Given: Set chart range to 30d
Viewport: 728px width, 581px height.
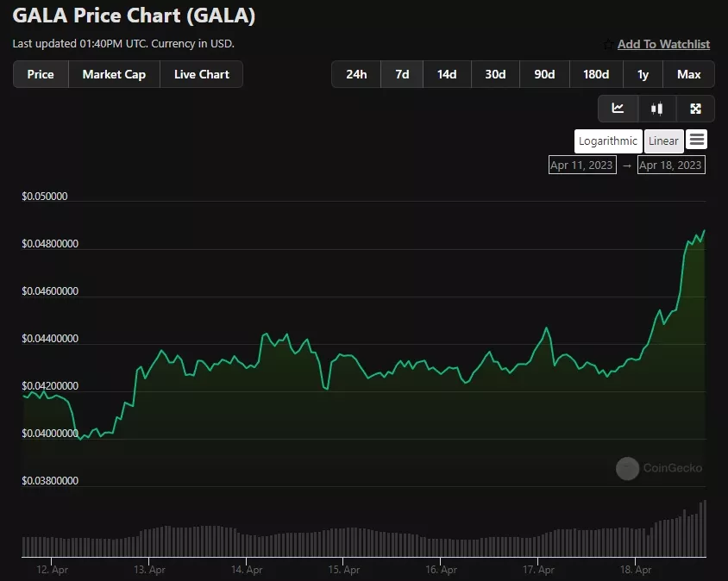Looking at the screenshot, I should [x=495, y=74].
